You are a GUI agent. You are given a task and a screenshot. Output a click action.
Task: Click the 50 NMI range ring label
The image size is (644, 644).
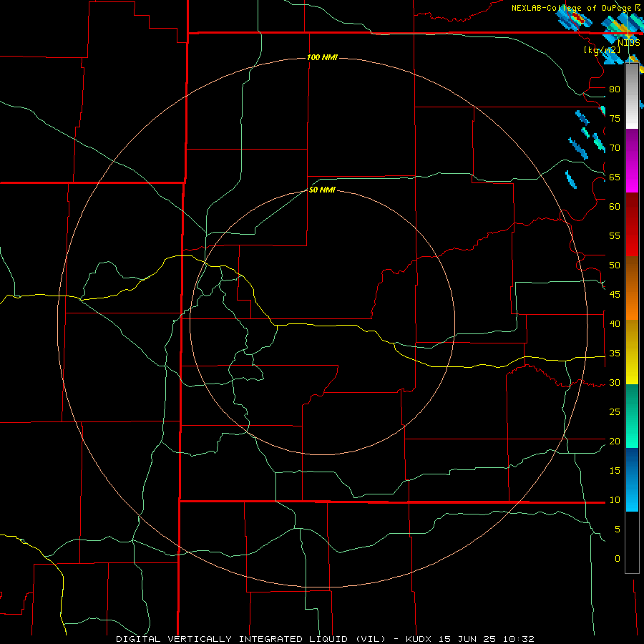322,190
